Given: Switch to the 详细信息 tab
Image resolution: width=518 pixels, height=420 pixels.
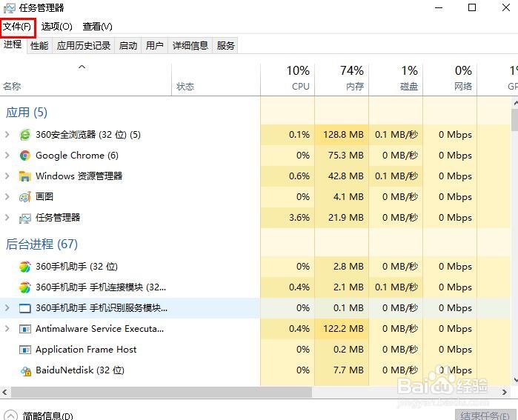Looking at the screenshot, I should [x=190, y=46].
